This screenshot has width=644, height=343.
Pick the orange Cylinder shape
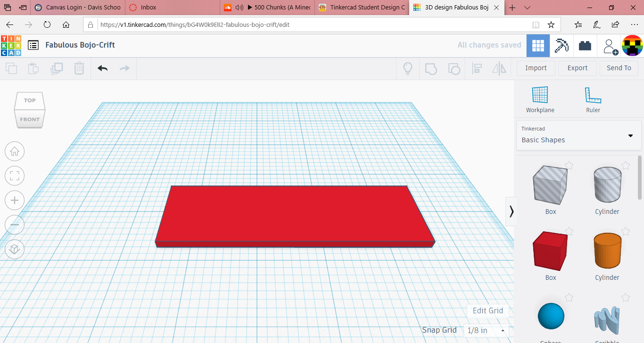click(x=607, y=250)
